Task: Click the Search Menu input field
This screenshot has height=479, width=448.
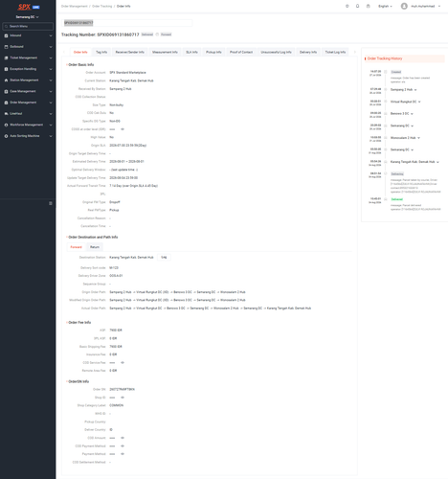Action: [x=28, y=27]
